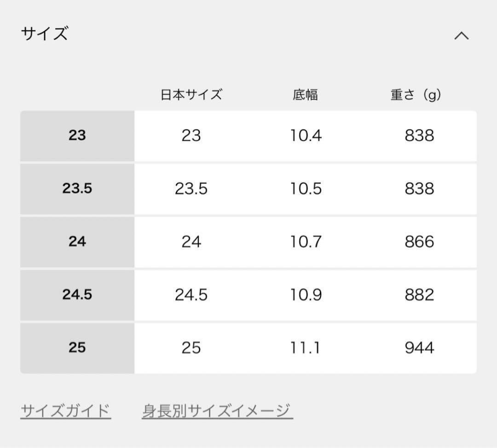Click the 底幅 column header
Image resolution: width=497 pixels, height=448 pixels.
click(306, 95)
